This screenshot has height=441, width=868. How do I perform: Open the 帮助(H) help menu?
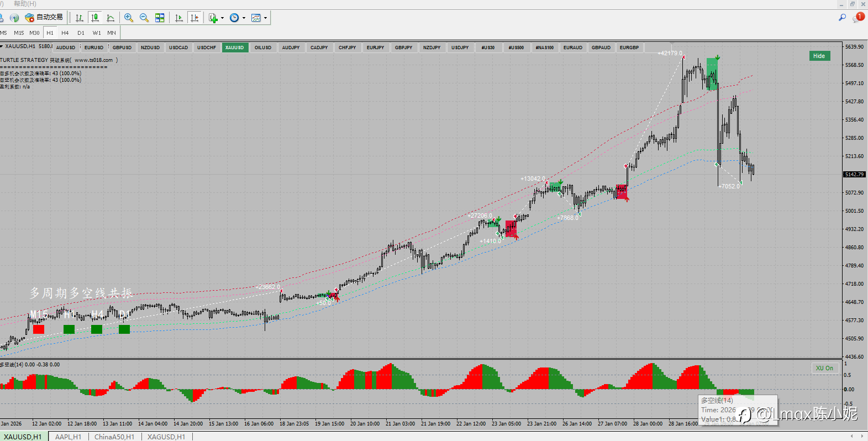point(25,4)
